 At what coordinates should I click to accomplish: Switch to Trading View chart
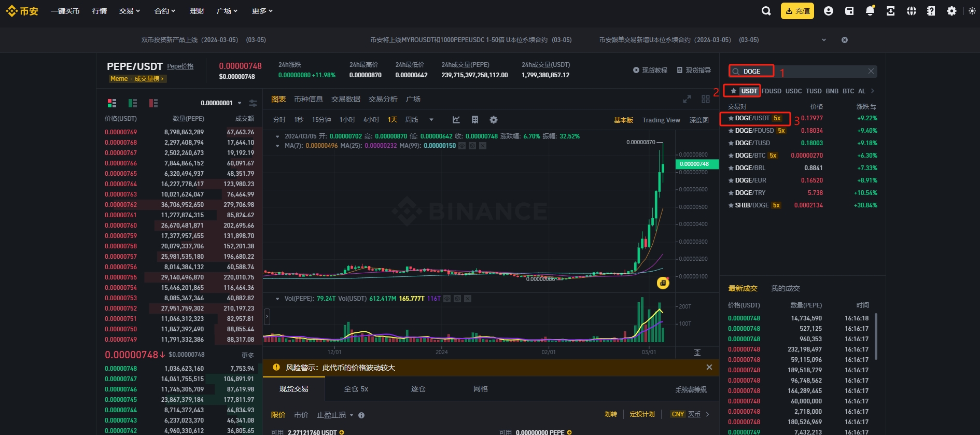pos(661,120)
